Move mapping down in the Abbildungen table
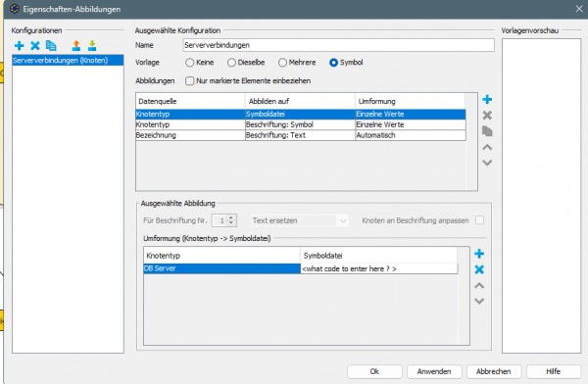 [x=487, y=163]
